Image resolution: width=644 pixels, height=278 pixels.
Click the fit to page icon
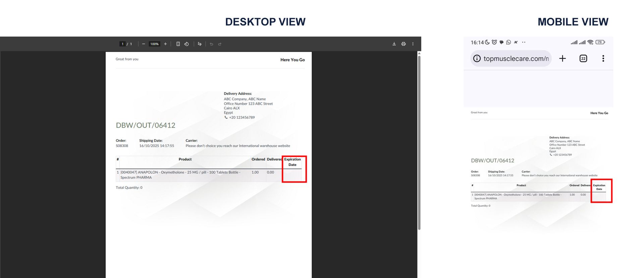(x=178, y=44)
